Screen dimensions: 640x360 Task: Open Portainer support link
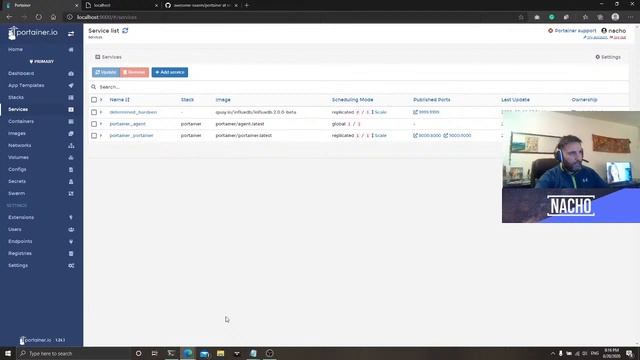pos(572,31)
